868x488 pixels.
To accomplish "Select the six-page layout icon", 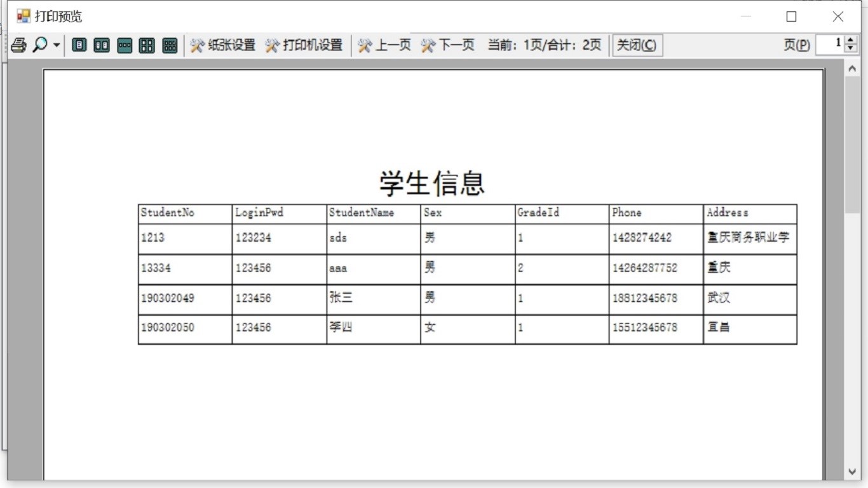I will click(170, 45).
